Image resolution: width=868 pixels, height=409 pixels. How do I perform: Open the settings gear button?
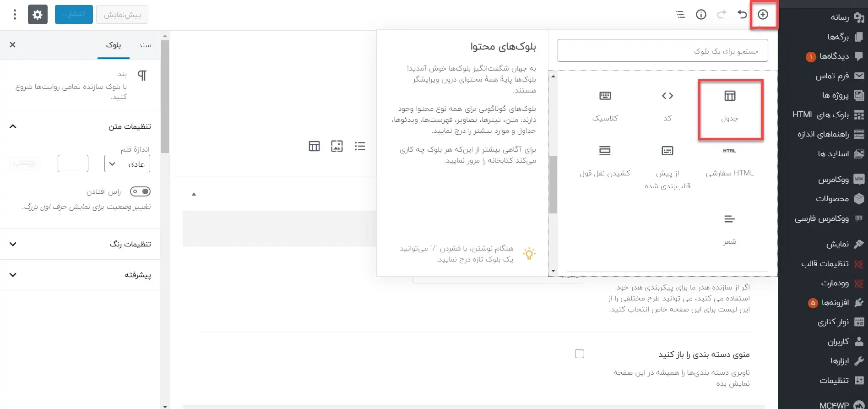click(38, 15)
